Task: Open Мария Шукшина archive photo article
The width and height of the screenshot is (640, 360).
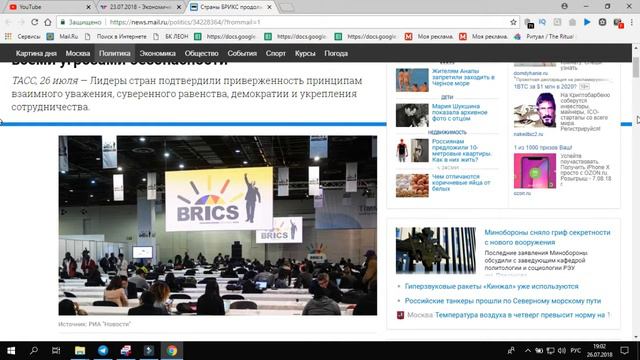Action: tap(459, 112)
